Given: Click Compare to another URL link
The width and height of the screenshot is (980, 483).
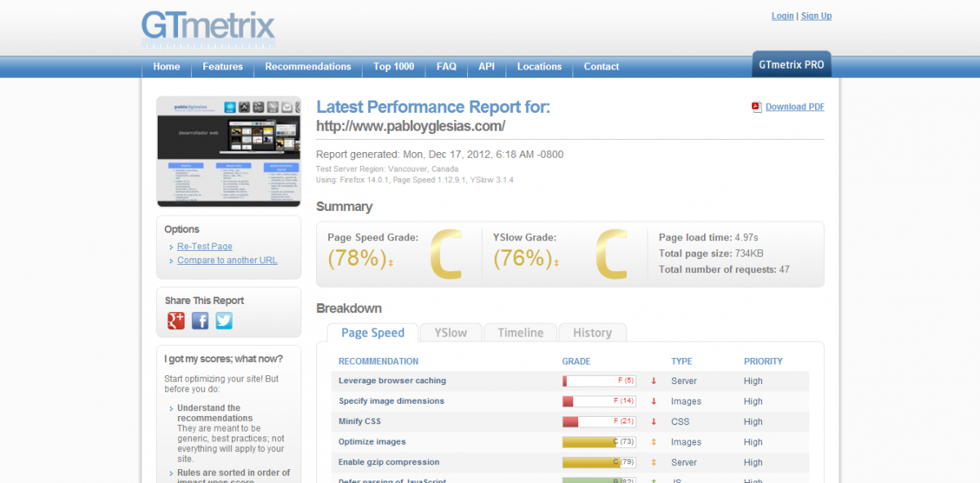Looking at the screenshot, I should click(227, 260).
